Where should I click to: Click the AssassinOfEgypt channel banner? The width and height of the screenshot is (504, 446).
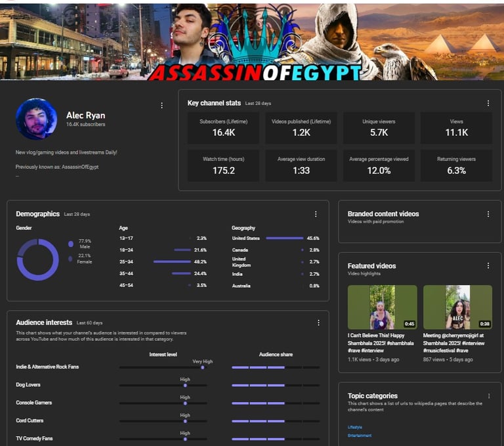(252, 41)
